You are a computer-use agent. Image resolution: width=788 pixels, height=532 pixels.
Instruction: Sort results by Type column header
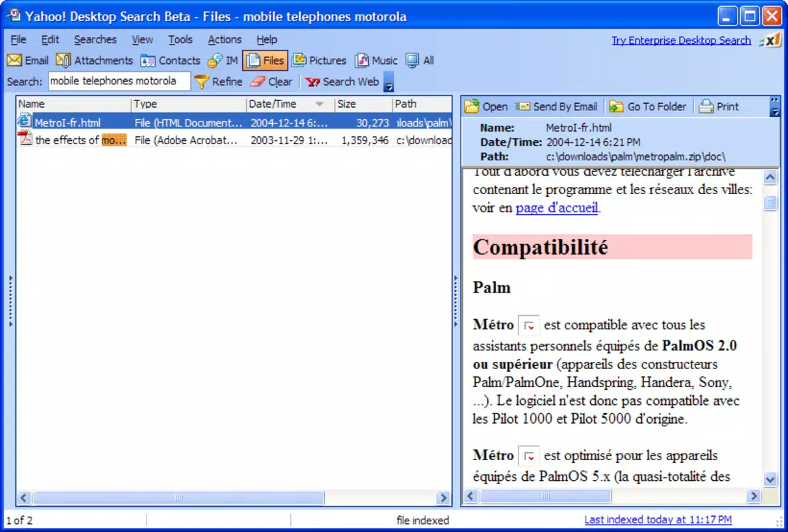[x=189, y=104]
